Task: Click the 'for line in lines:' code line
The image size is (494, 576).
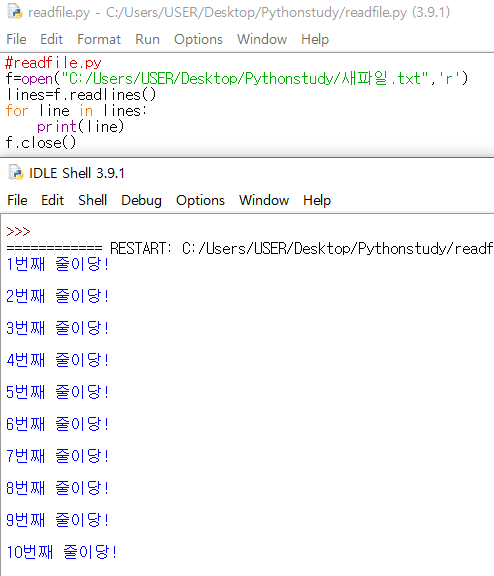Action: [x=76, y=111]
